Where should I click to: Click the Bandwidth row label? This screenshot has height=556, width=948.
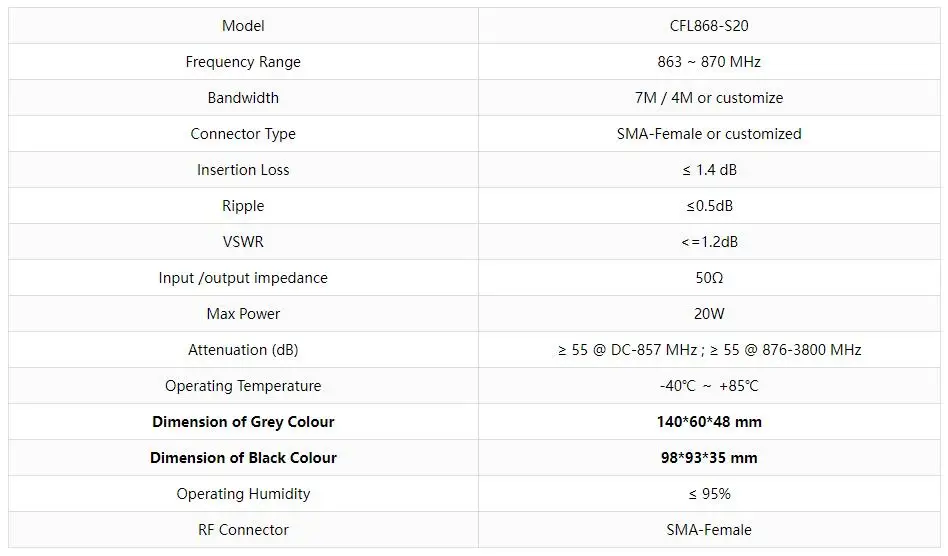click(243, 98)
